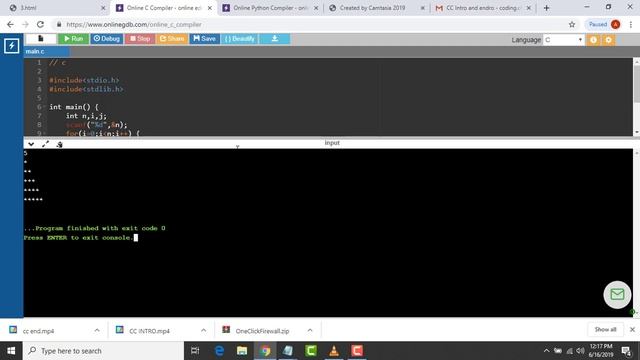The height and width of the screenshot is (360, 640).
Task: Open Chrome three-dot menu
Action: click(631, 24)
